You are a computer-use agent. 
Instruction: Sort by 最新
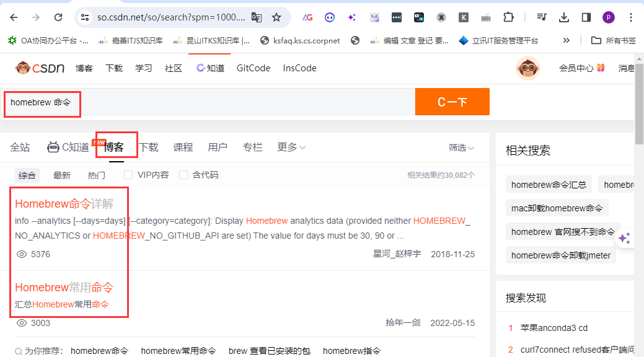[61, 175]
